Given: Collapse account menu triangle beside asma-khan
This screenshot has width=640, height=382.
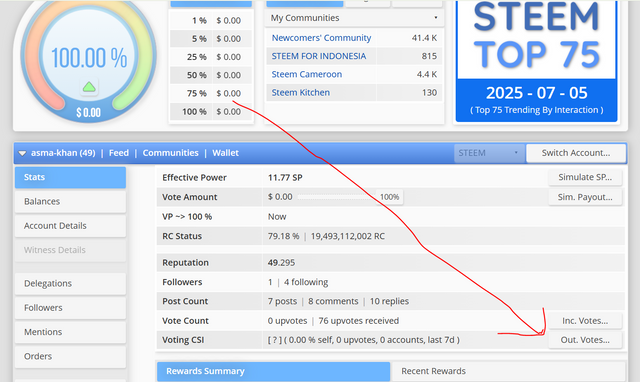Looking at the screenshot, I should [x=22, y=153].
